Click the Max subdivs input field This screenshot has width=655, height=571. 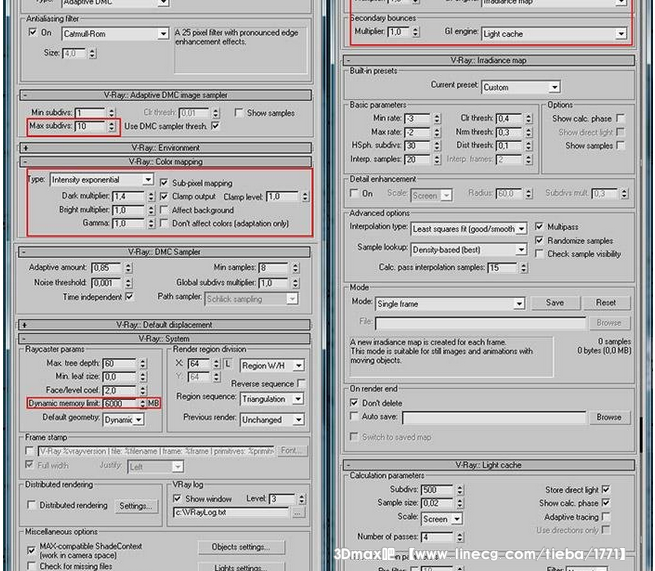click(x=91, y=126)
